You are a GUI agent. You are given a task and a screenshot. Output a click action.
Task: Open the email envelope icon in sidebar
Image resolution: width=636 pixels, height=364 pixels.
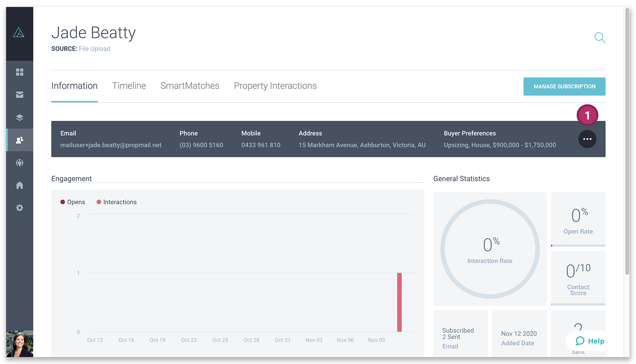(x=19, y=94)
